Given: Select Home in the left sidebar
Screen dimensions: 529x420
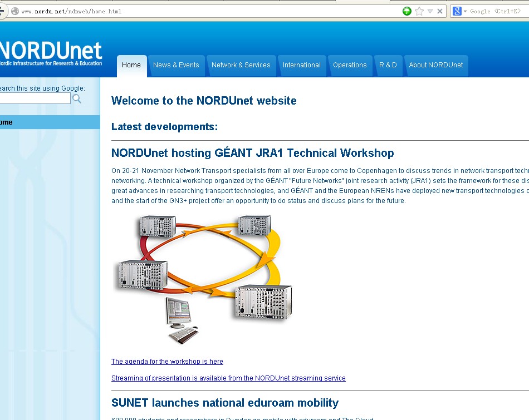Looking at the screenshot, I should 50,122.
